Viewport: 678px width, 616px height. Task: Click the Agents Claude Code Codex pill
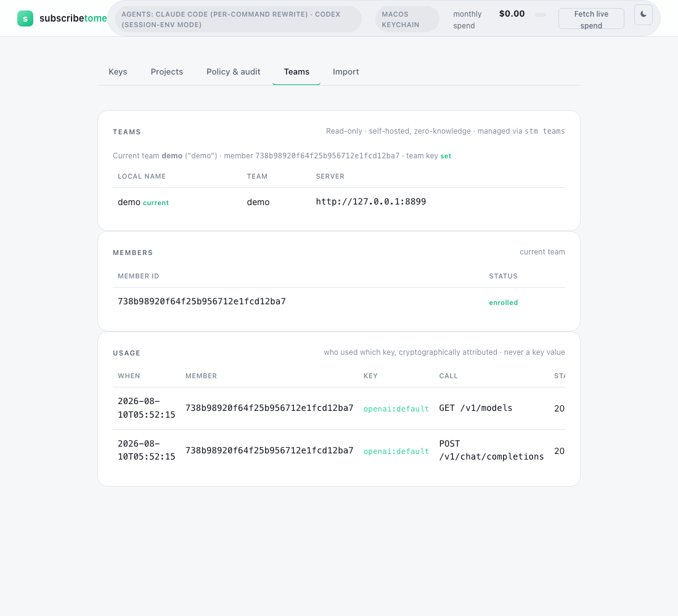[239, 20]
